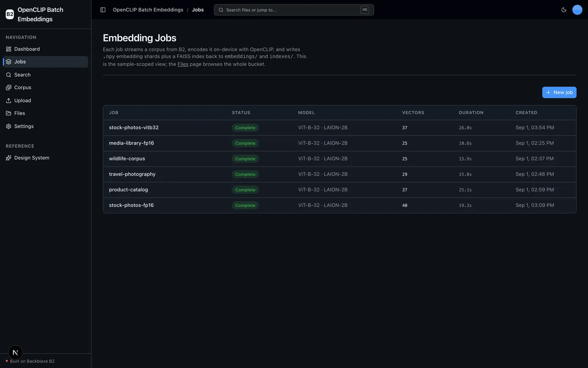Click the Next.js N badge icon
The image size is (588, 368).
click(15, 353)
